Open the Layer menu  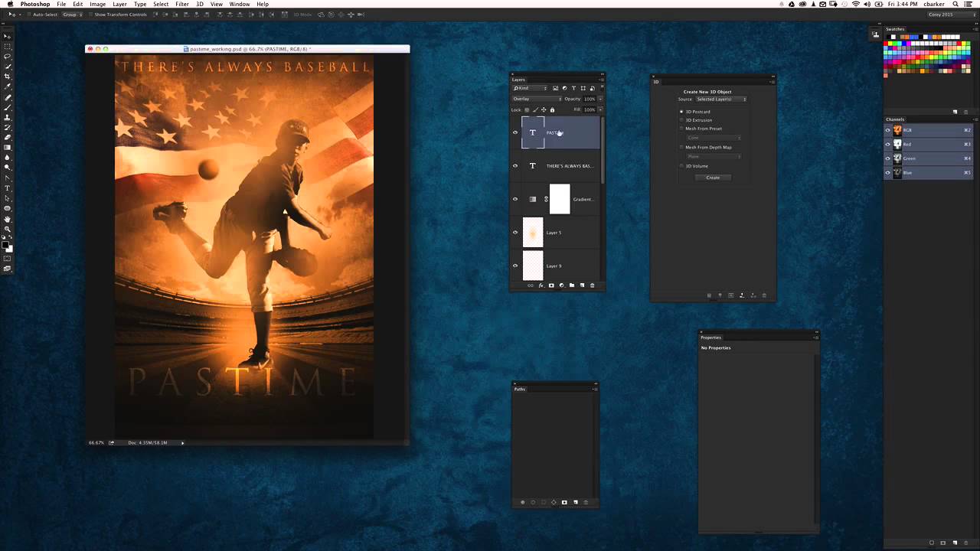tap(119, 4)
